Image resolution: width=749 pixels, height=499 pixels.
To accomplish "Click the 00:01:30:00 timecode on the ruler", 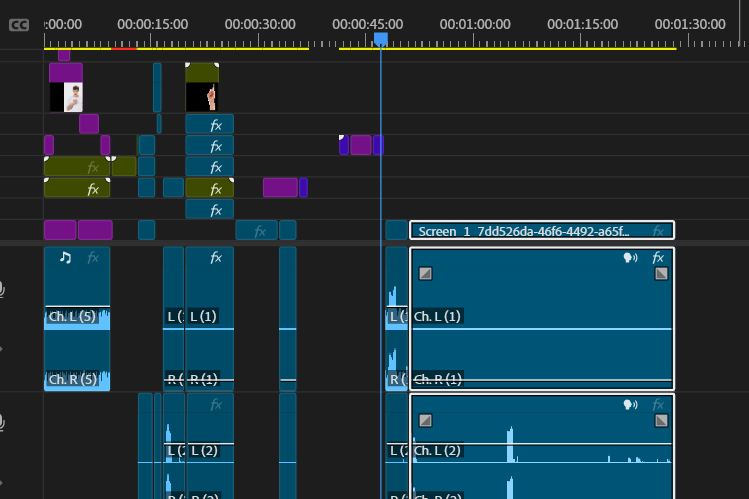I will tap(690, 24).
